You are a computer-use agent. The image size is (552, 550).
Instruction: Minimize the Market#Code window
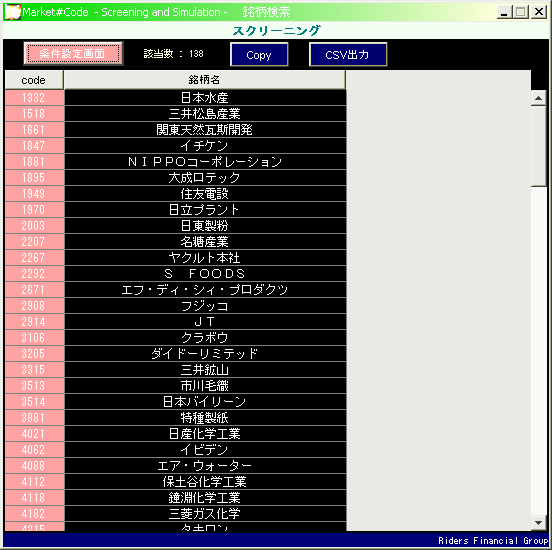504,12
